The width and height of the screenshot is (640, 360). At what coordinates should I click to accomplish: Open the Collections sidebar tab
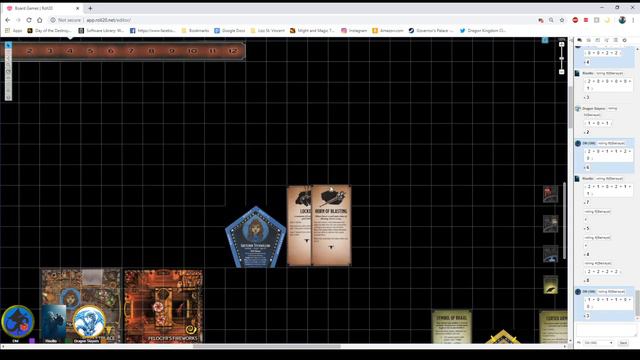pyautogui.click(x=616, y=40)
